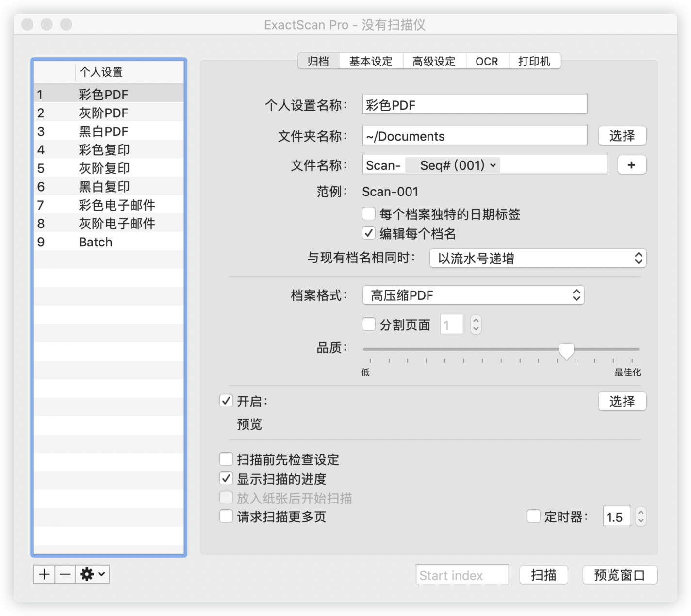The width and height of the screenshot is (691, 616).
Task: Select the Batch profile in list
Action: tap(109, 242)
